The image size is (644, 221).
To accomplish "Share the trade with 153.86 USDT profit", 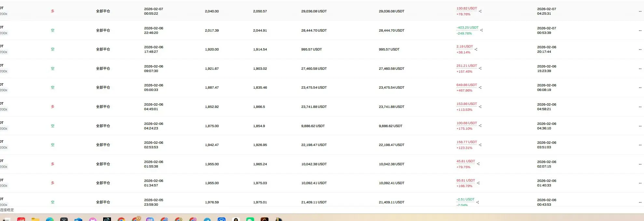I will click(x=480, y=107).
